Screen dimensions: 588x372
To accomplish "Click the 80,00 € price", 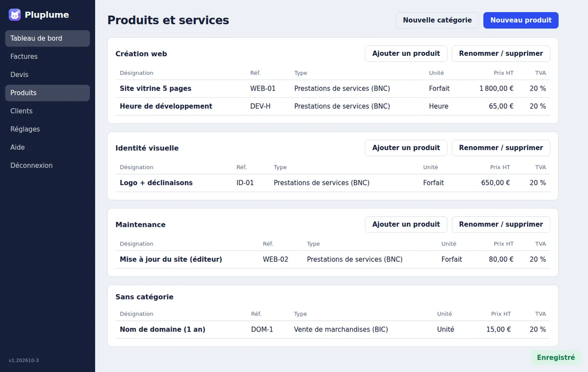I will 501,259.
